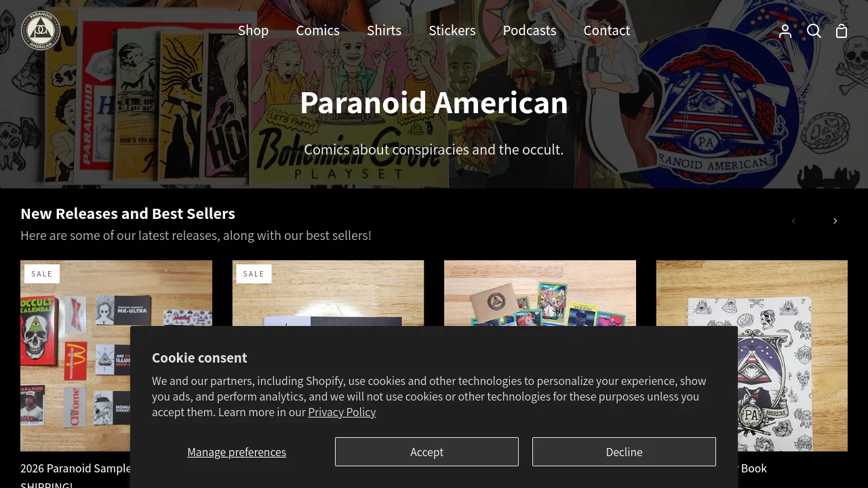The image size is (868, 488).
Task: Go to the Contact page
Action: click(x=607, y=30)
